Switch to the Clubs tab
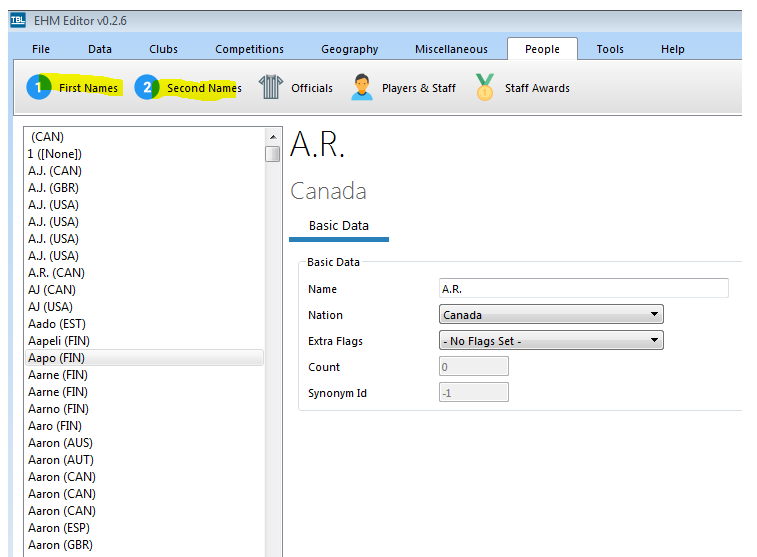757x557 pixels. [163, 49]
